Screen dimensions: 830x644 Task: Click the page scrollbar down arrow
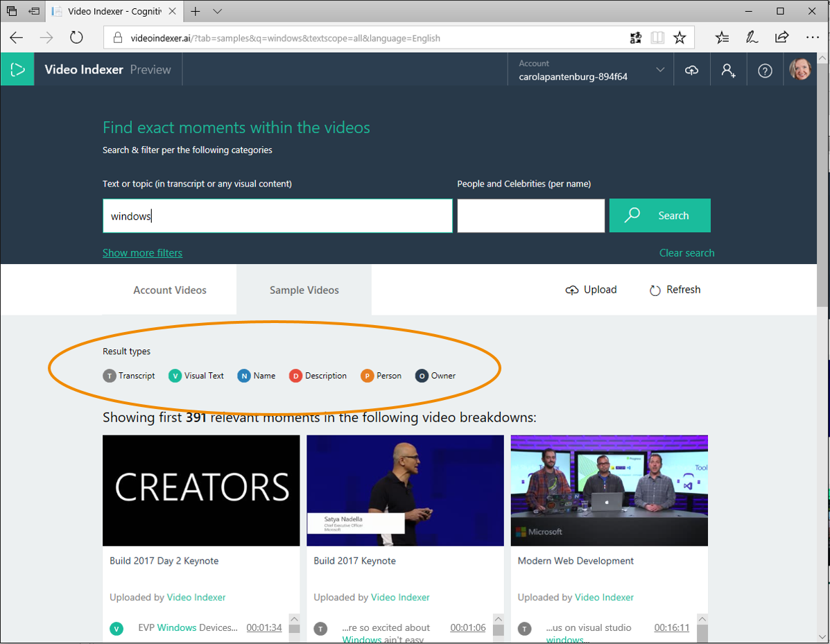point(822,637)
